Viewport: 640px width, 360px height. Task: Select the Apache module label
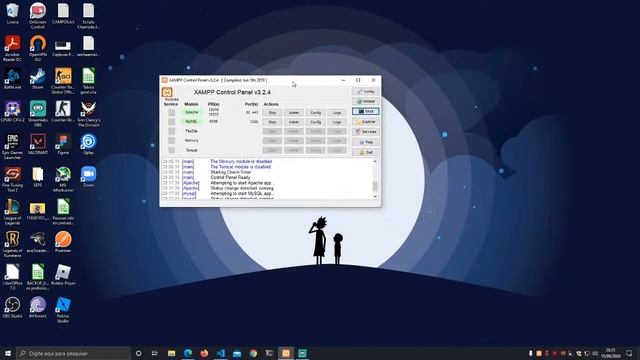(x=191, y=112)
